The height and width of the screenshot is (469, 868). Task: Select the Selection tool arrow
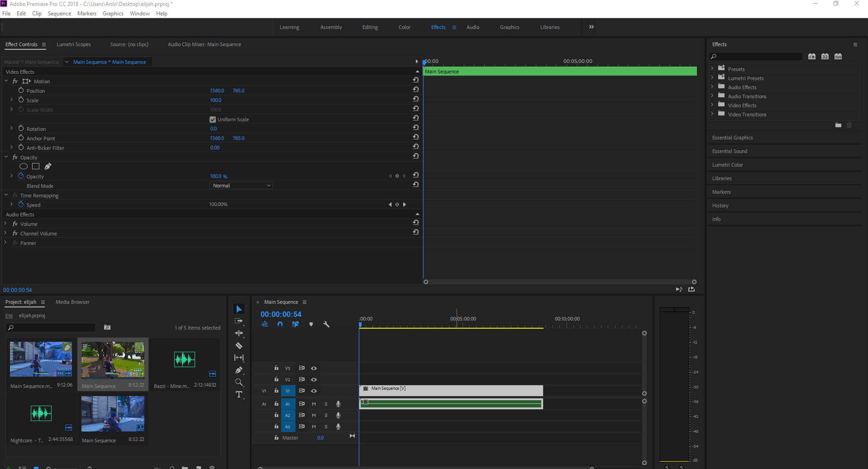point(239,309)
